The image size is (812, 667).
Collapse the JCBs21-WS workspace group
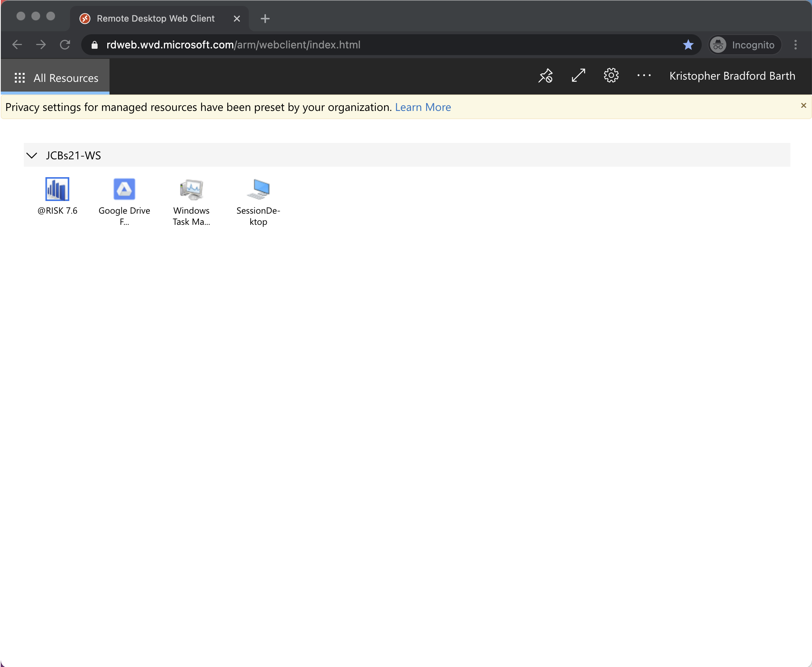32,155
